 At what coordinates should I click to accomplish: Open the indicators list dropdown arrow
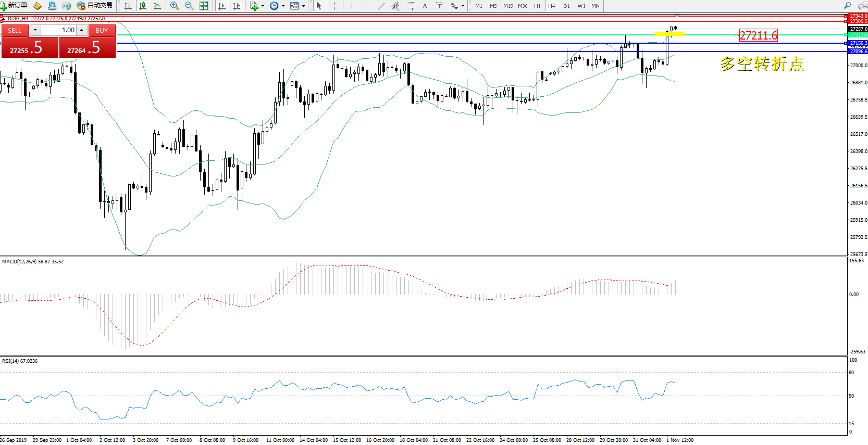[263, 6]
